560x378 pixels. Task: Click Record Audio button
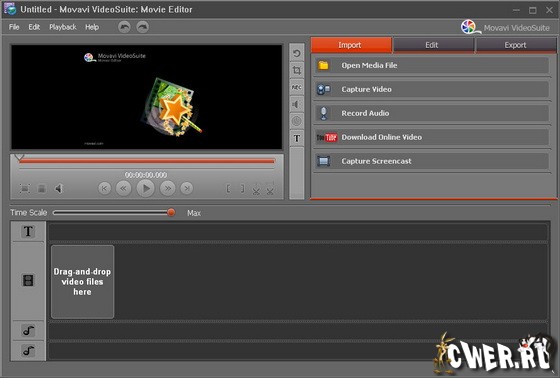tap(431, 113)
